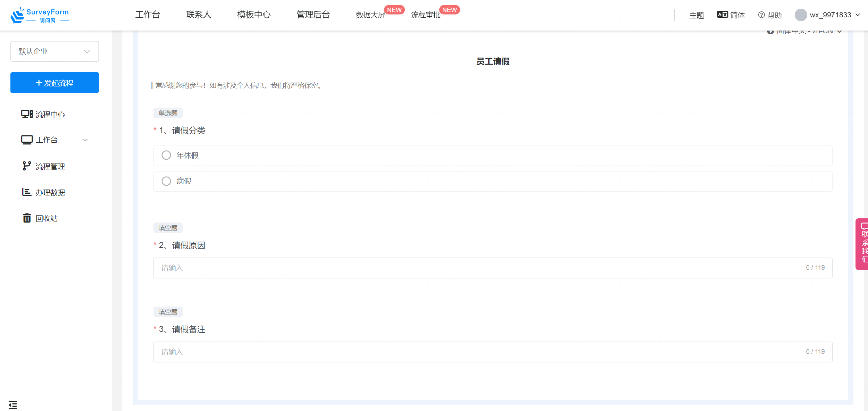
Task: Expand the 工作台 sidebar submenu
Action: 85,140
